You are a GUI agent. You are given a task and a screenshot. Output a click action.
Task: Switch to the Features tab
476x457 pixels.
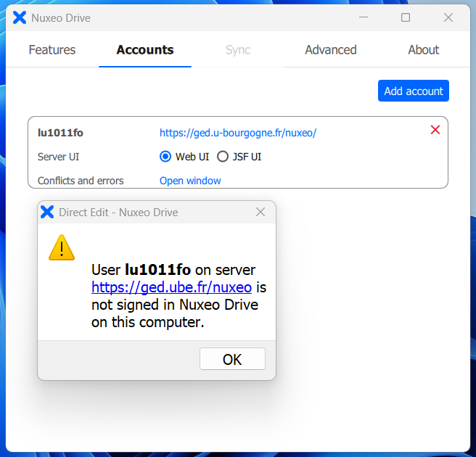click(x=52, y=50)
